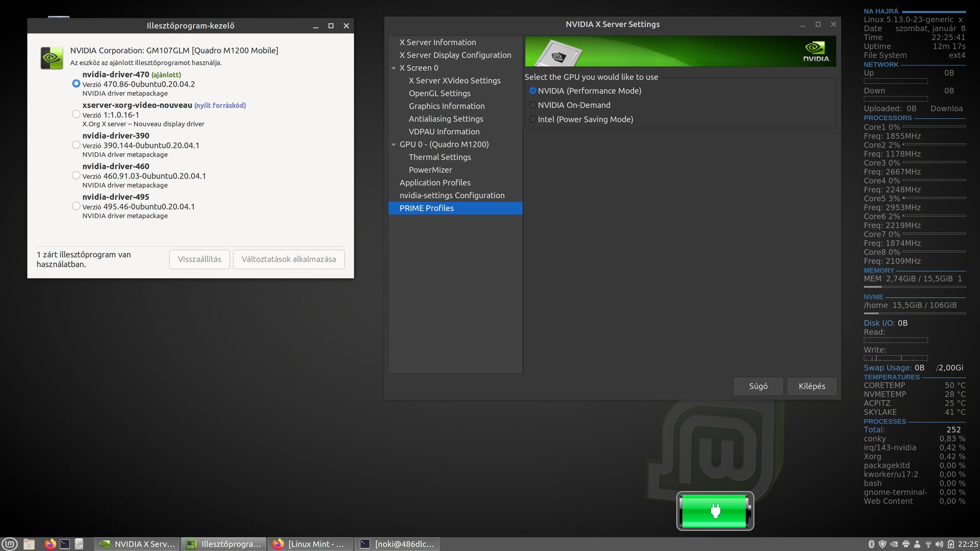This screenshot has width=980, height=551.
Task: Open the Wi-Fi network tray icon
Action: [928, 544]
